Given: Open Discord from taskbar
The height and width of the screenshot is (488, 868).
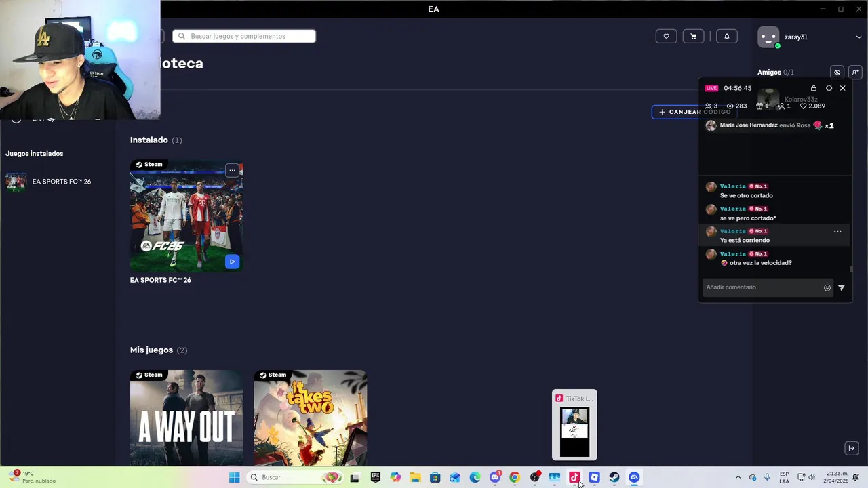Looking at the screenshot, I should pos(495,477).
